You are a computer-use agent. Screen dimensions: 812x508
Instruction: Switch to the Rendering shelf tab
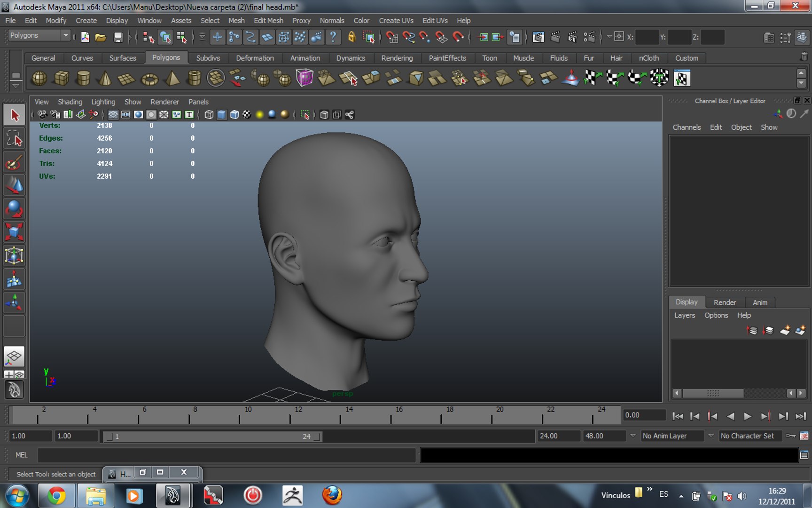coord(397,58)
